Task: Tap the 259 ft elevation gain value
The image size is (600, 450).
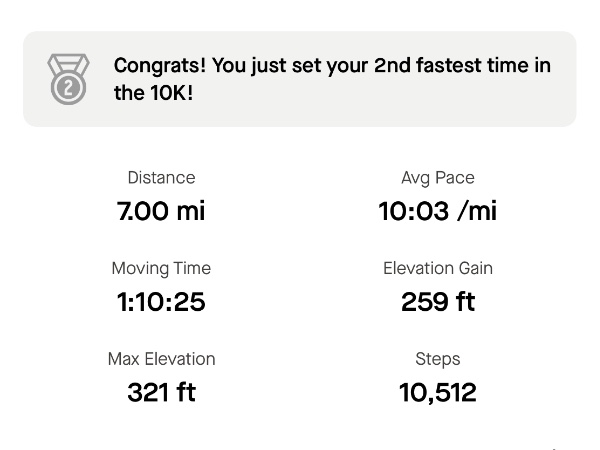Action: [438, 302]
